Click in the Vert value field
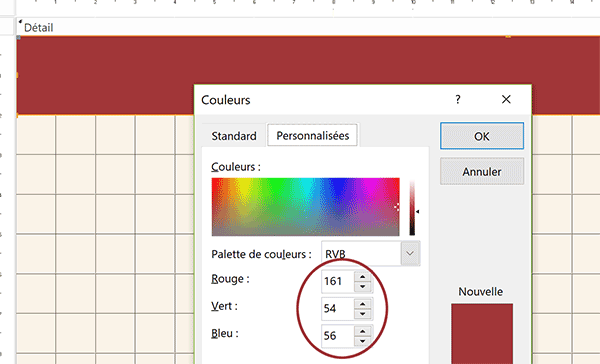600x364 pixels. 338,309
